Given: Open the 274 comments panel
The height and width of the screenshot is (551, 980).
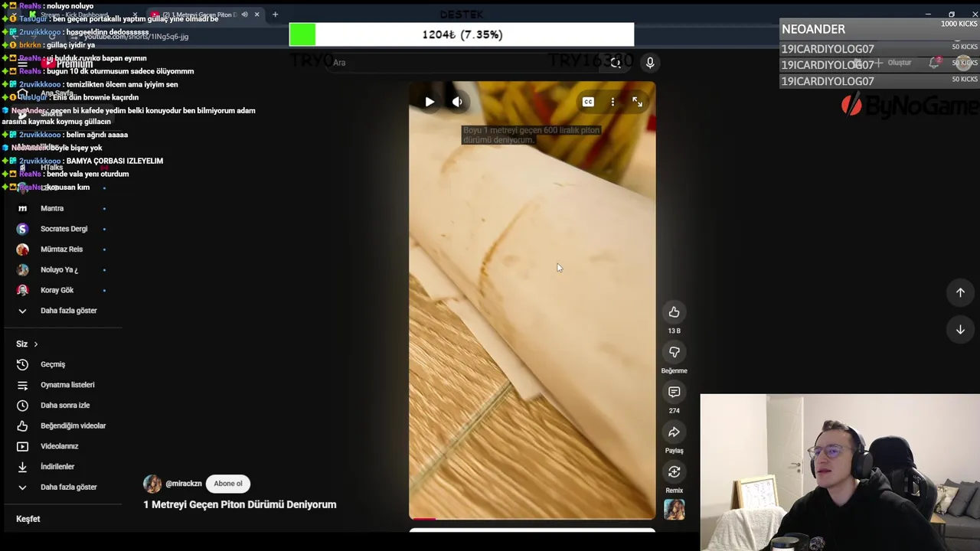Looking at the screenshot, I should point(674,392).
